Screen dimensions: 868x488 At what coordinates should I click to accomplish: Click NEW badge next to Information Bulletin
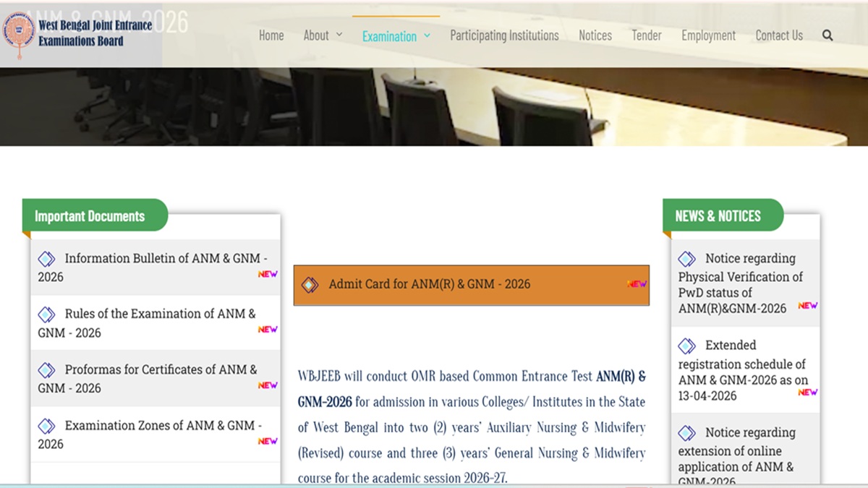click(x=268, y=274)
